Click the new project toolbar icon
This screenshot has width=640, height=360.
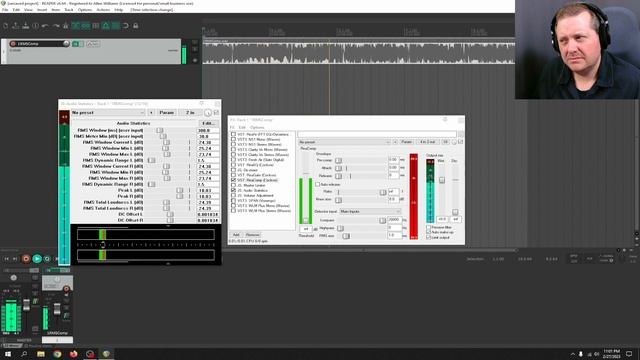point(6,26)
